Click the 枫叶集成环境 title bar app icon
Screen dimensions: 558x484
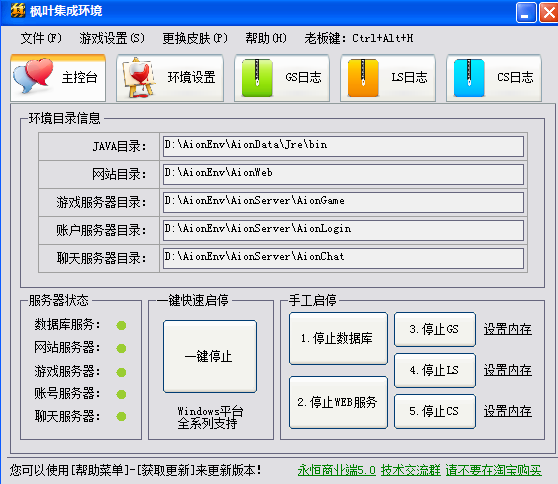[18, 11]
